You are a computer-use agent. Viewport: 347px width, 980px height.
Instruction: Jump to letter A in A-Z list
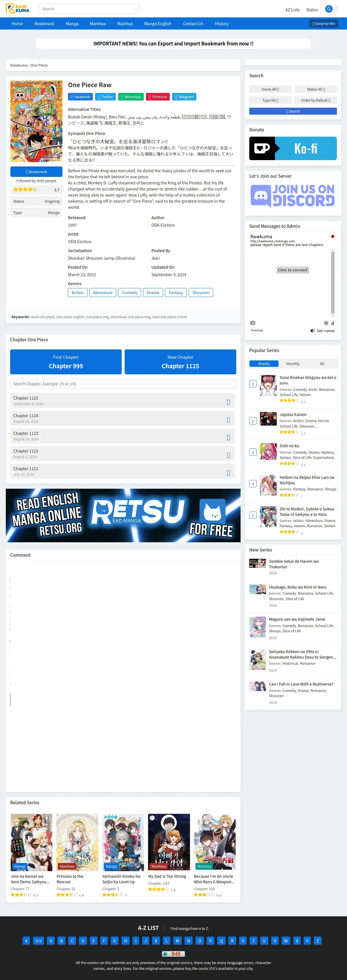pos(51,941)
